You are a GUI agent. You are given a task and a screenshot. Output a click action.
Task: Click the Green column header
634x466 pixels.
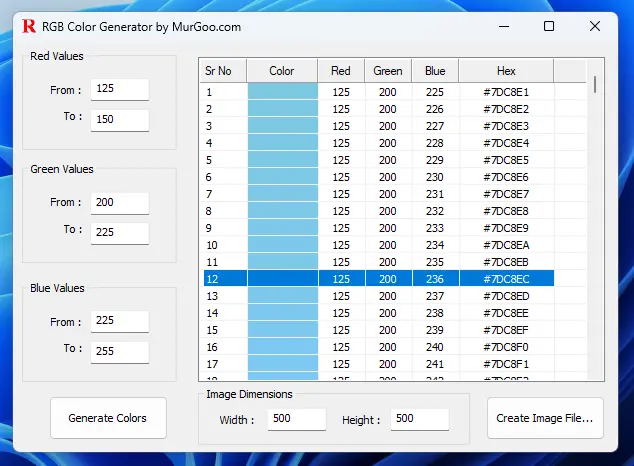point(388,71)
